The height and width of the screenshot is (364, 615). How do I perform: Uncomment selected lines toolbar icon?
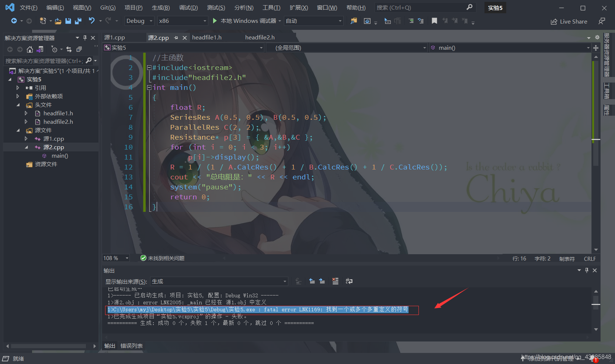(x=421, y=21)
